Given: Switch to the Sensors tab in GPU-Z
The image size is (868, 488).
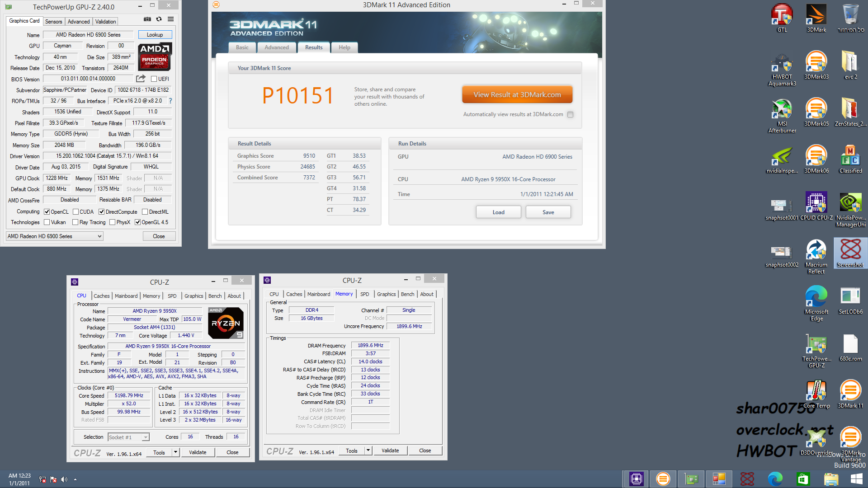Looking at the screenshot, I should point(54,21).
